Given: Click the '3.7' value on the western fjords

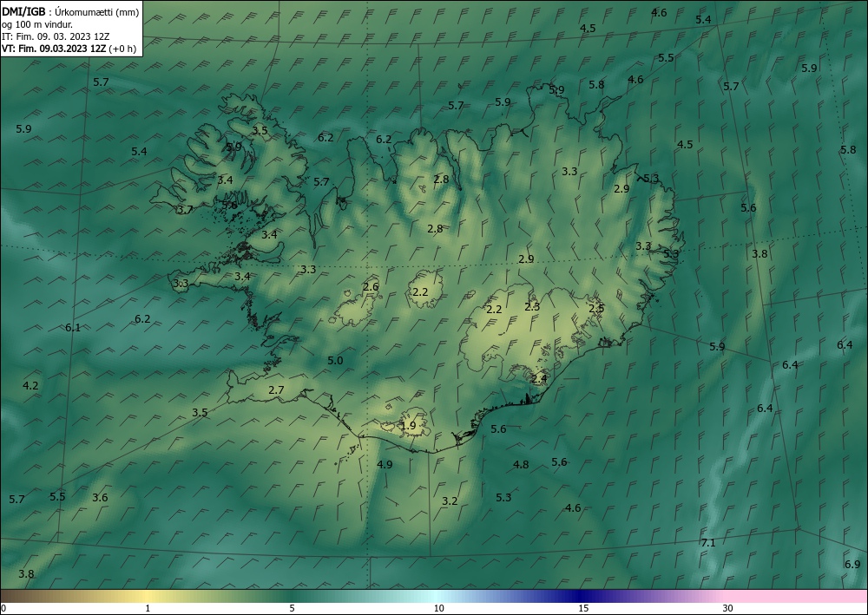Looking at the screenshot, I should pos(185,209).
